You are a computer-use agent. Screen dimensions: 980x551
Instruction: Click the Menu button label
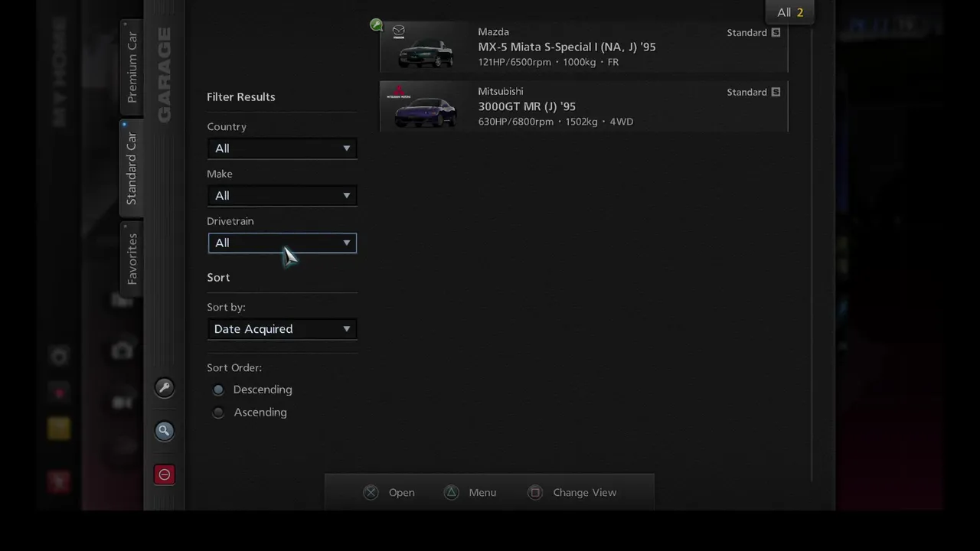(482, 493)
